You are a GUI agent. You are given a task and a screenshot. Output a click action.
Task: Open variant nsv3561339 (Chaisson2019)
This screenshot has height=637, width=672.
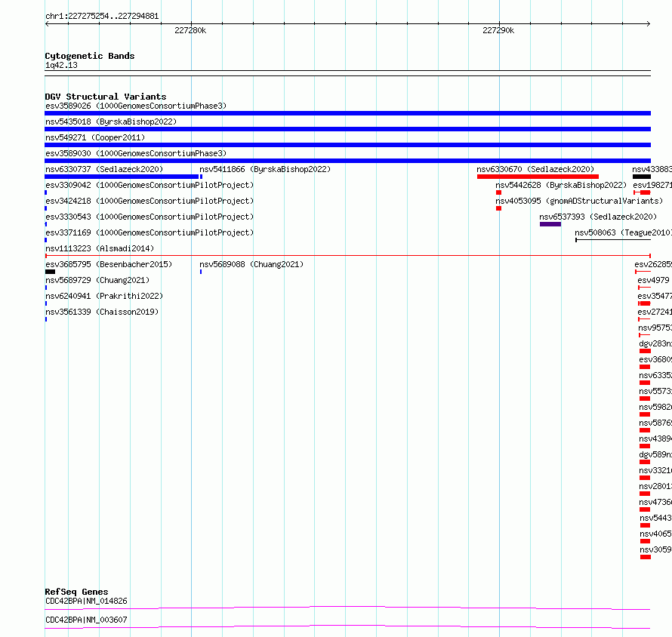pos(102,312)
